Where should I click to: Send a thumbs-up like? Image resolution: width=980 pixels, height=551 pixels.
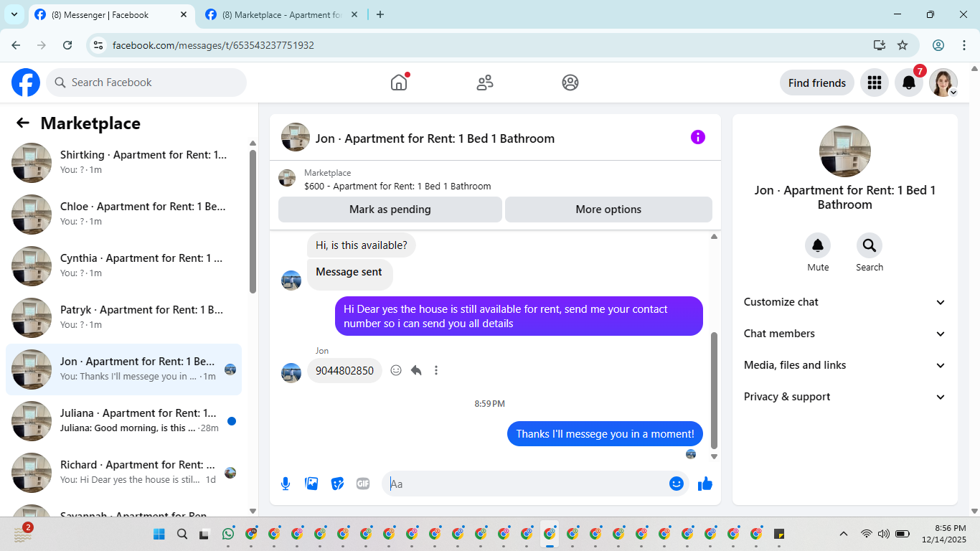[x=705, y=484]
